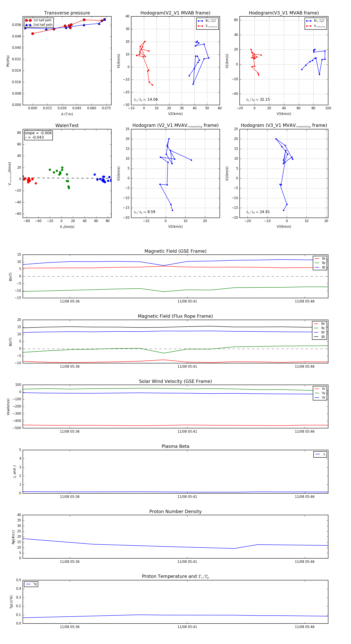Click the 'Tp' legend in temperature panel
The width and height of the screenshot is (351, 644).
coord(31,584)
